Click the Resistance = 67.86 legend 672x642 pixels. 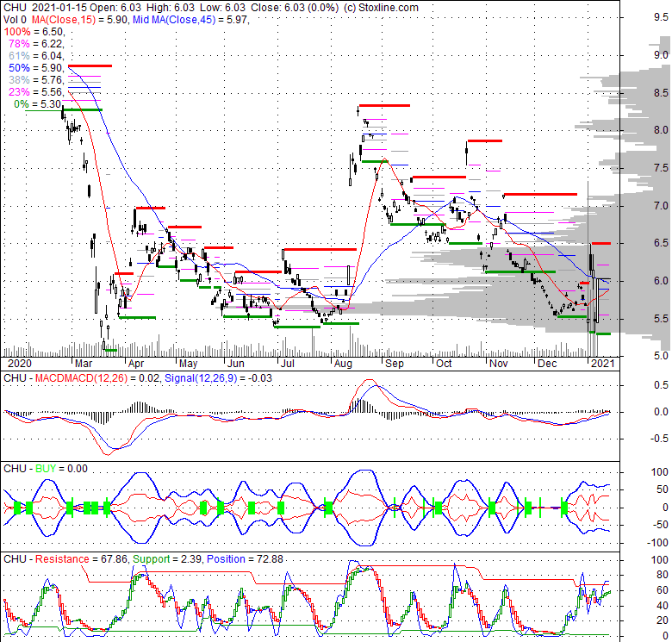point(82,559)
